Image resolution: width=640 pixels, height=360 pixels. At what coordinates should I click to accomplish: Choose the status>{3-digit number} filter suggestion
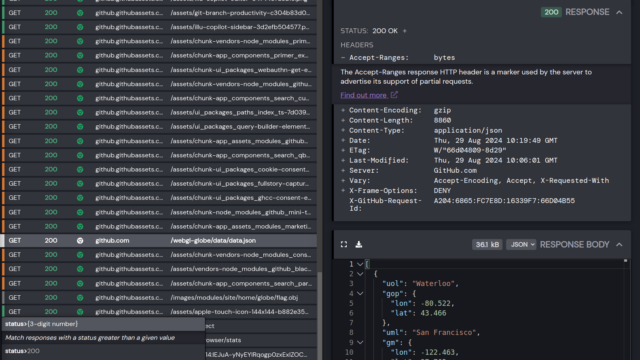click(x=103, y=324)
